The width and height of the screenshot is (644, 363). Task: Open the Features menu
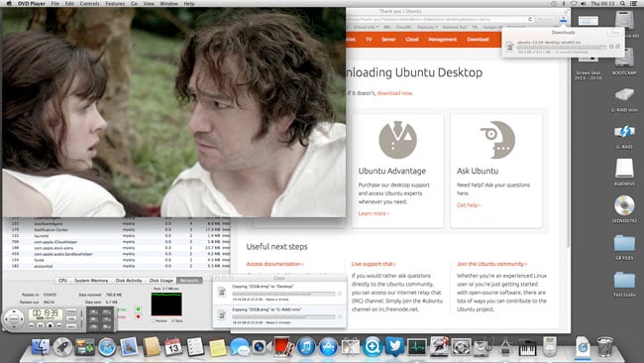click(x=115, y=3)
